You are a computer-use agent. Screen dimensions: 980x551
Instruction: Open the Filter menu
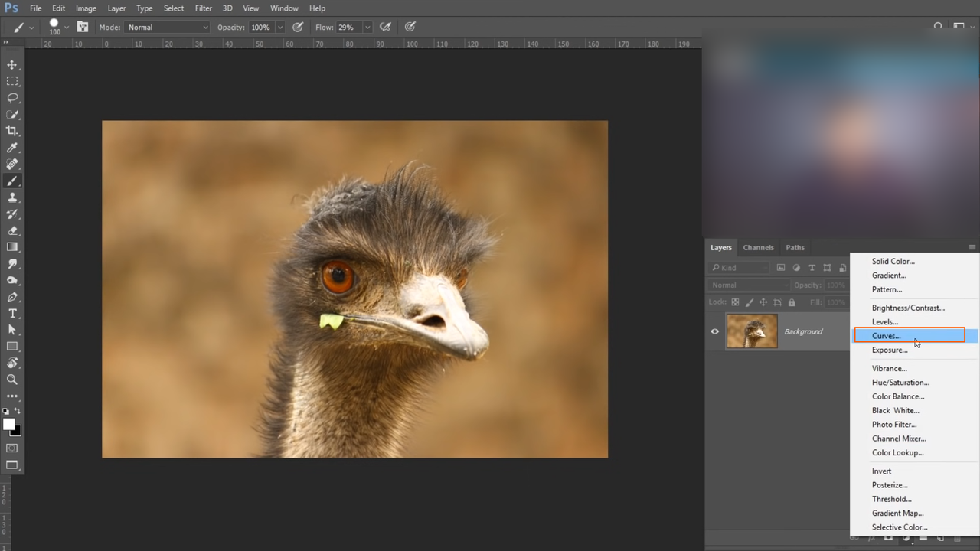[x=203, y=8]
